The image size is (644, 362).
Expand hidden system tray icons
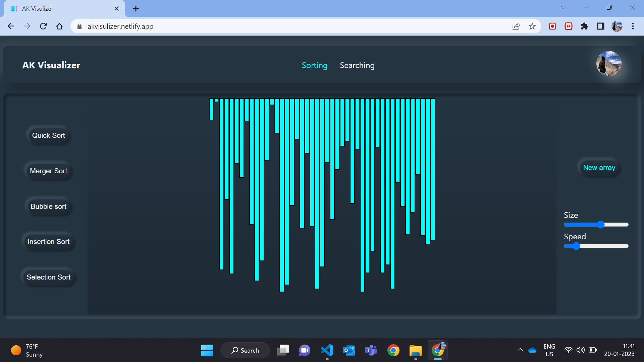(x=520, y=350)
